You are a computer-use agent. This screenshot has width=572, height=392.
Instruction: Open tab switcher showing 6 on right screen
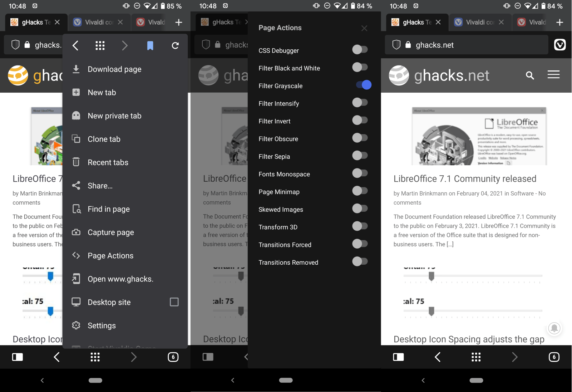click(x=554, y=357)
